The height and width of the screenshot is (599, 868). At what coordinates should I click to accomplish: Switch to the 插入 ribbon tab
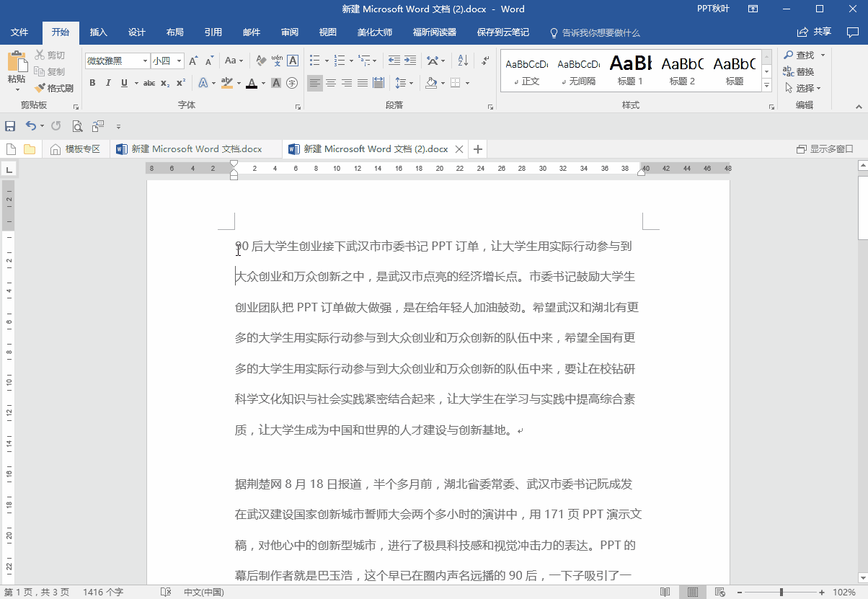coord(98,32)
